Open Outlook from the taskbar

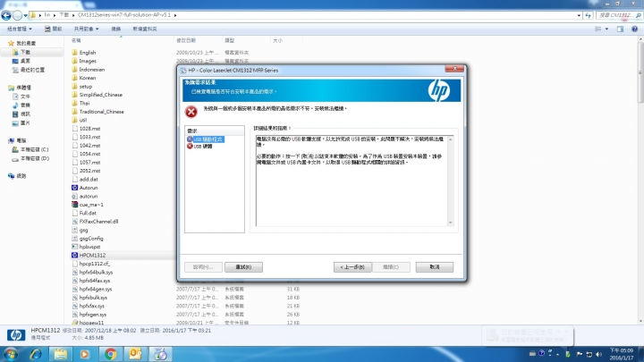135,354
